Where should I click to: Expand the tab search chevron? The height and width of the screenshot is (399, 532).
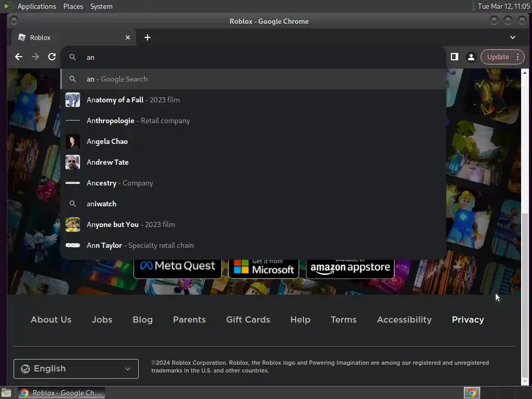click(513, 37)
